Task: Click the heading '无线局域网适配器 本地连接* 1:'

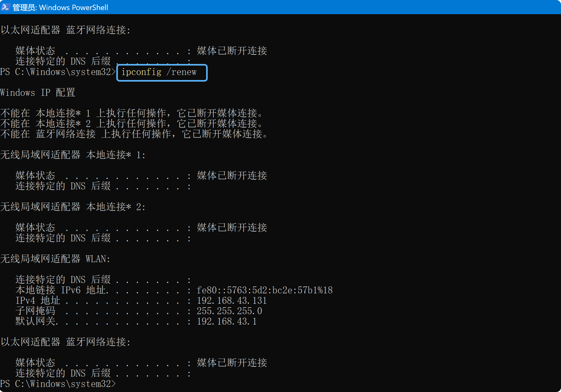Action: (73, 155)
